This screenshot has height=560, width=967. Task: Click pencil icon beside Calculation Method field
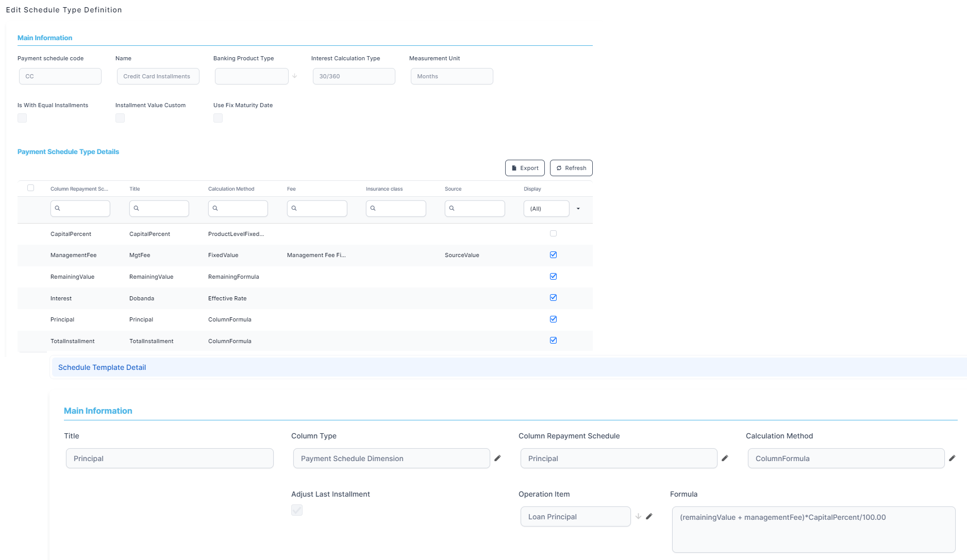pos(952,458)
